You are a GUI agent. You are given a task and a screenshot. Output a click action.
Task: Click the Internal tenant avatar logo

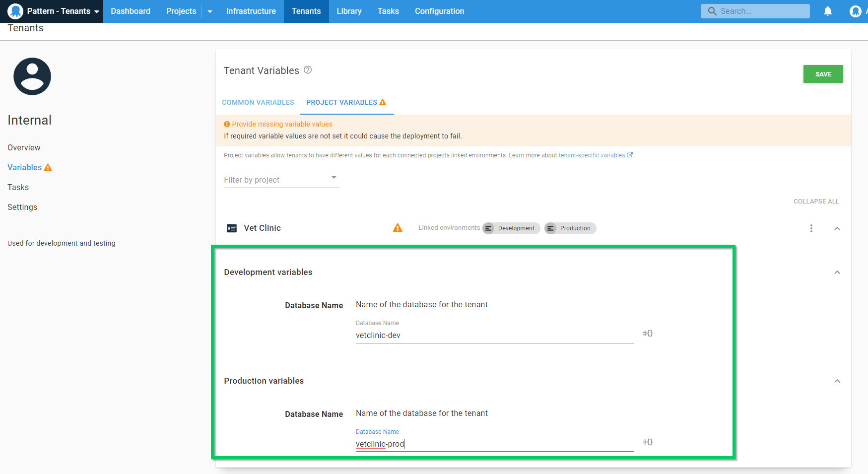pyautogui.click(x=32, y=76)
